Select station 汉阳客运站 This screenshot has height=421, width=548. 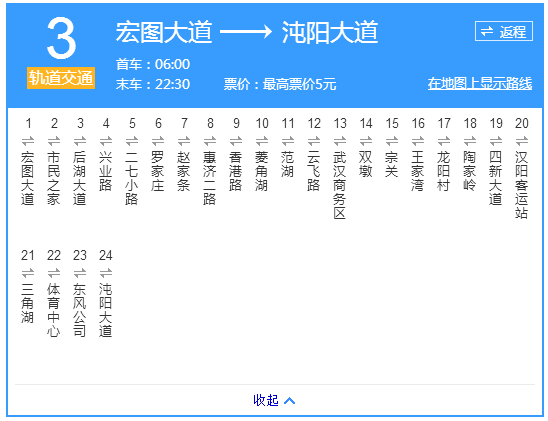(521, 185)
